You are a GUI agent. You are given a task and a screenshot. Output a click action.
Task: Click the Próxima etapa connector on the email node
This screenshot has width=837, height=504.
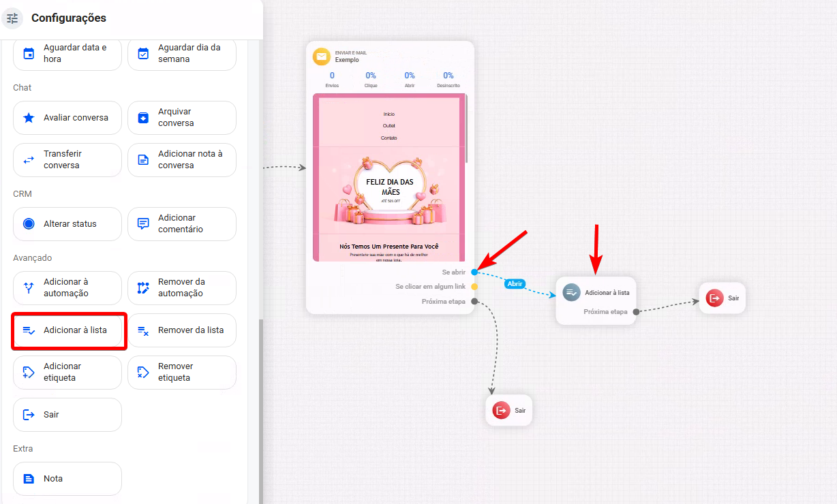pos(474,301)
